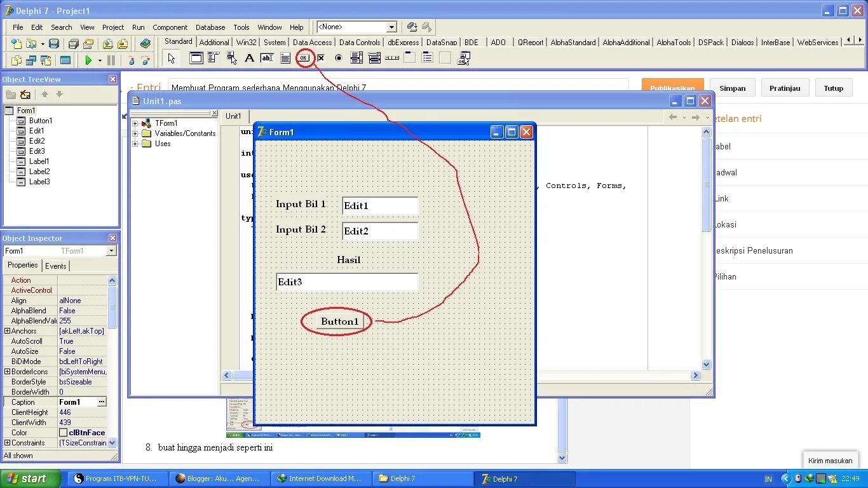This screenshot has height=488, width=868.
Task: Select the Edit component in the palette
Action: [x=267, y=58]
